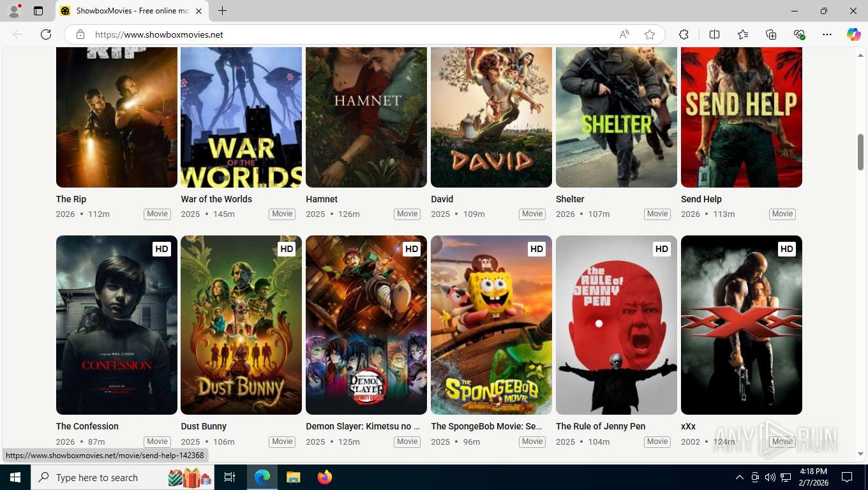Open the xXx movie poster

(742, 325)
